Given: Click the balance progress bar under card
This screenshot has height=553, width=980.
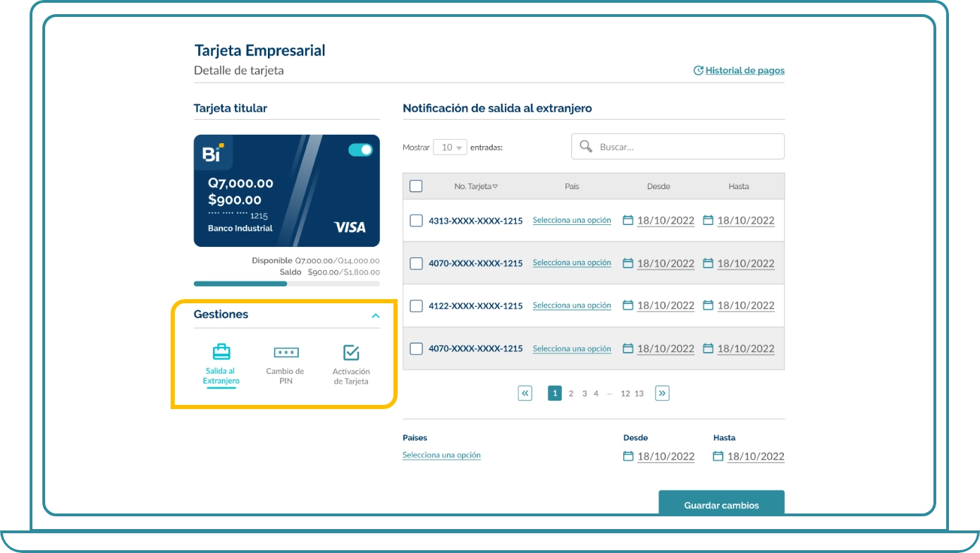Looking at the screenshot, I should [286, 284].
